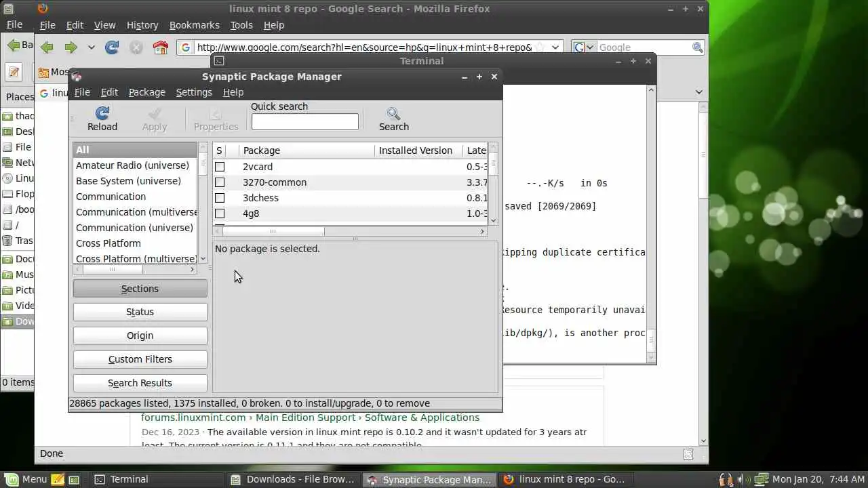
Task: Click the Terminal title bar icon
Action: (219, 61)
